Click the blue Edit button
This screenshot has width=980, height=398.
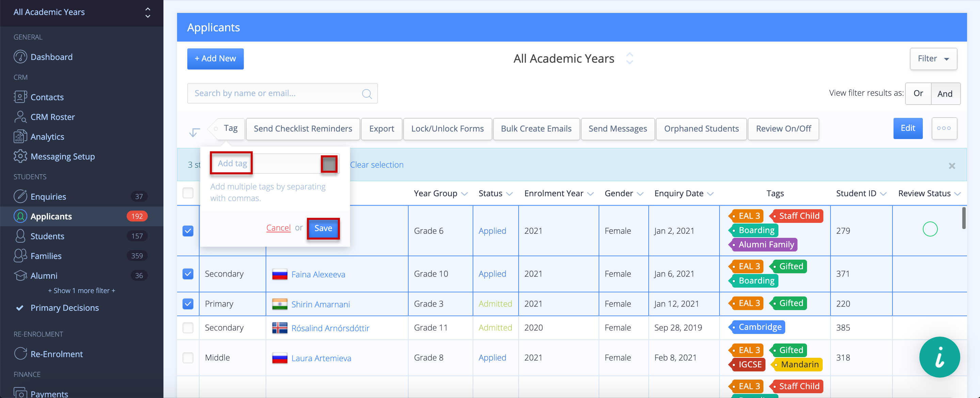(x=908, y=128)
